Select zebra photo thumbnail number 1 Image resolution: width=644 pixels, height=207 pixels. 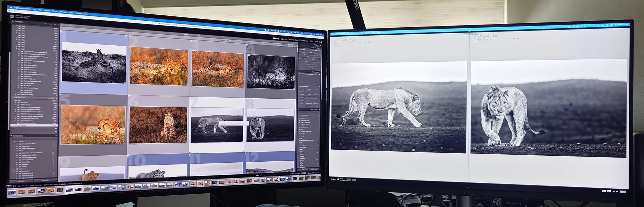tap(94, 62)
